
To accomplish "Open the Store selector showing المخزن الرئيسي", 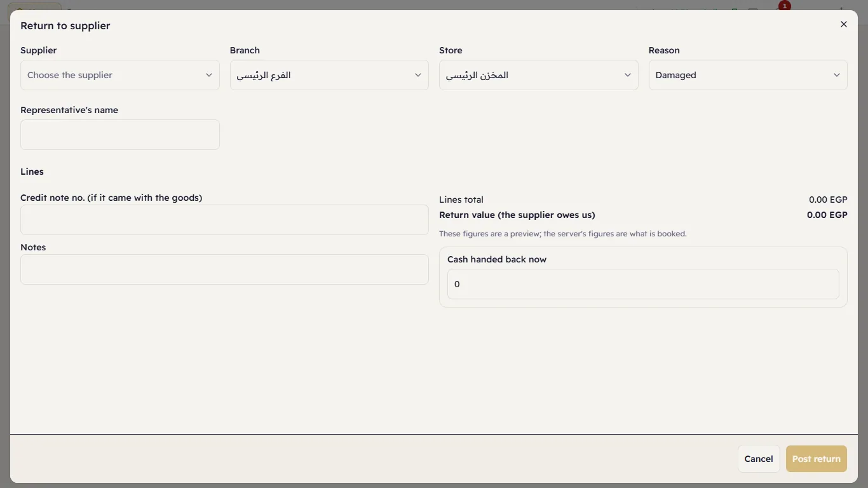I will (538, 75).
